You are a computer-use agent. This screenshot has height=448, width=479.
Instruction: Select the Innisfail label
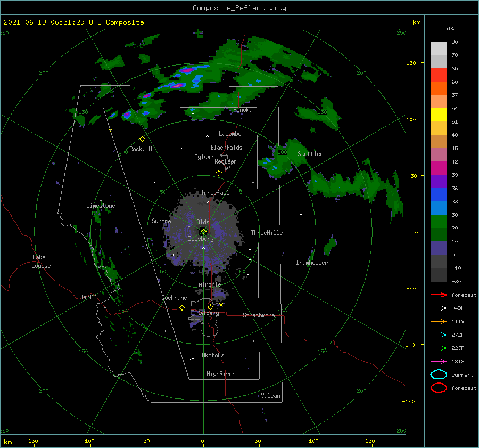(216, 193)
